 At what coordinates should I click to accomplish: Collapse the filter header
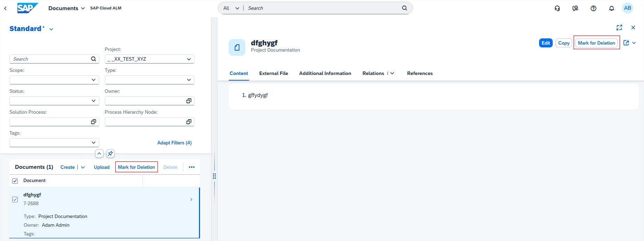point(99,153)
